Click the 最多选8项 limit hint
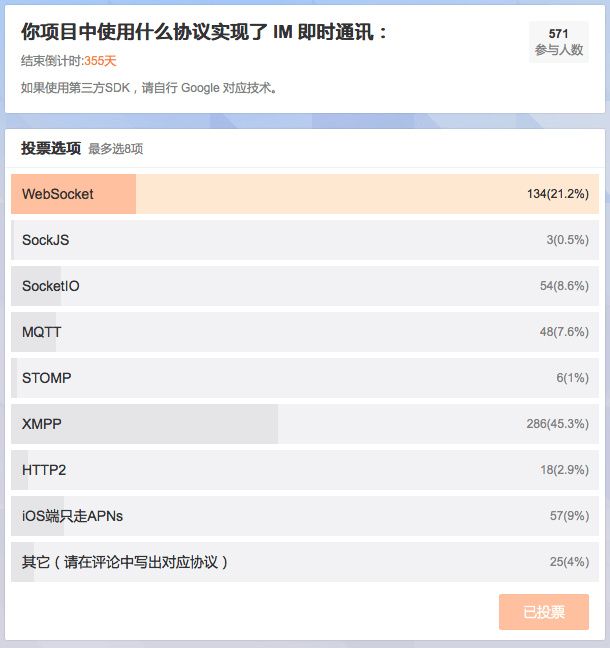The image size is (610, 648). pos(116,149)
